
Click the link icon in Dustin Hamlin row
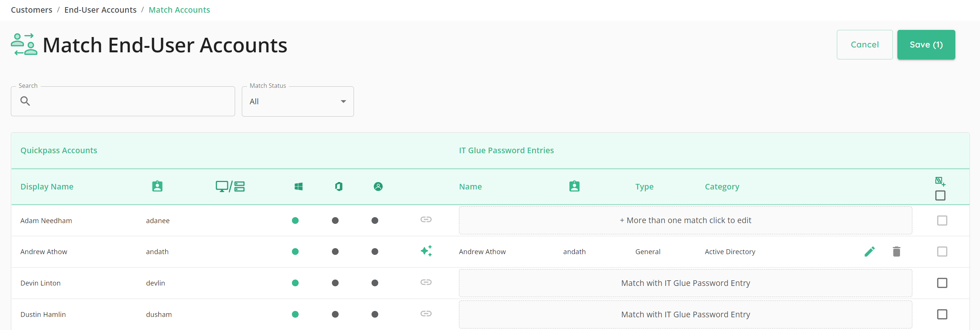[426, 314]
